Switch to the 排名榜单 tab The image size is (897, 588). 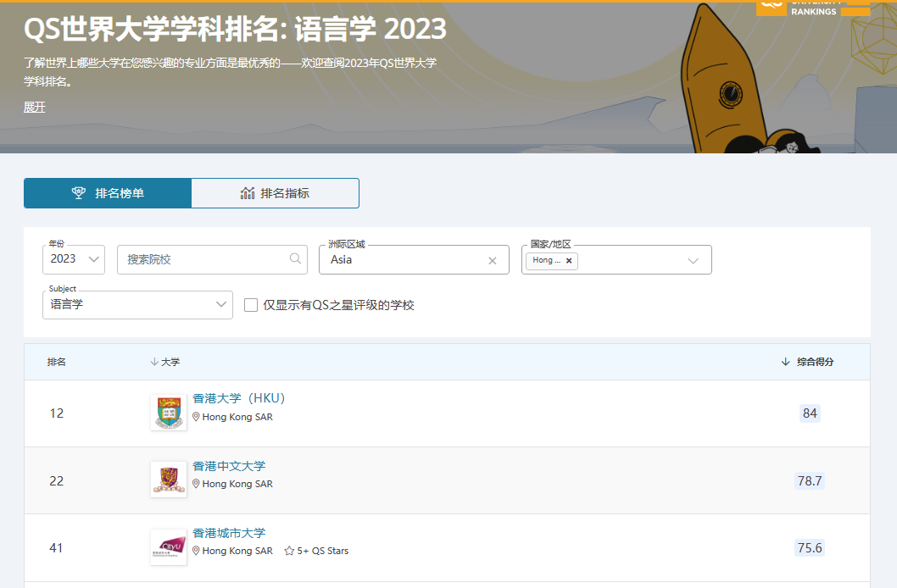tap(108, 193)
